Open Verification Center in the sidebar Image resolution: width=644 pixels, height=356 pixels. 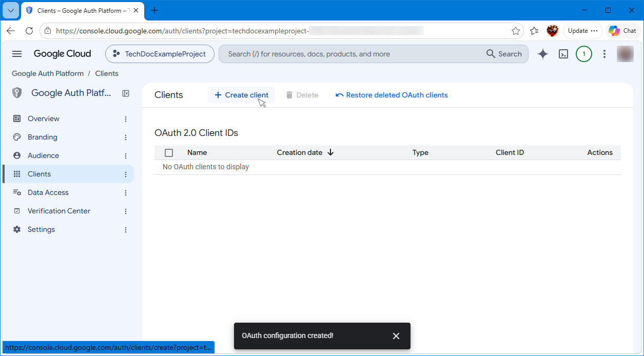(59, 211)
